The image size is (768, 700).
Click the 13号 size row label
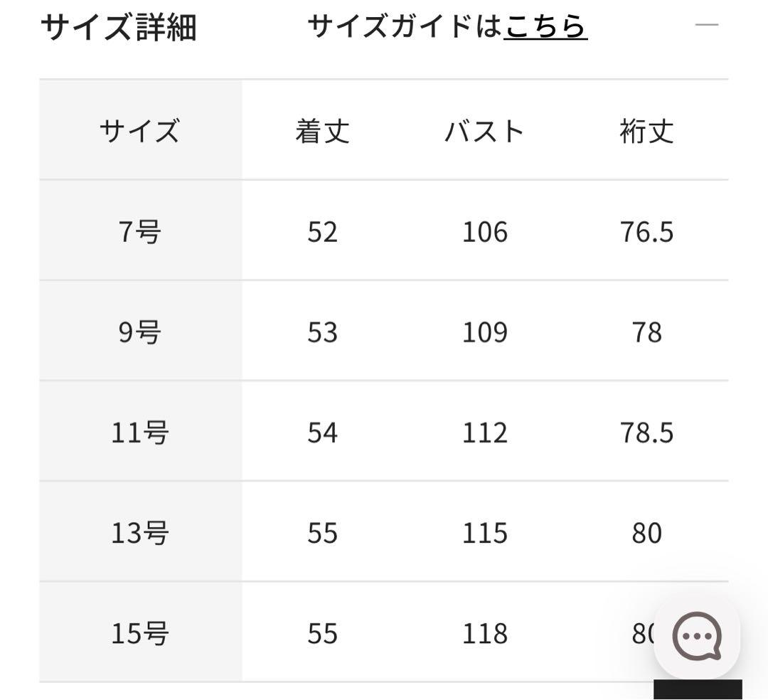click(139, 533)
